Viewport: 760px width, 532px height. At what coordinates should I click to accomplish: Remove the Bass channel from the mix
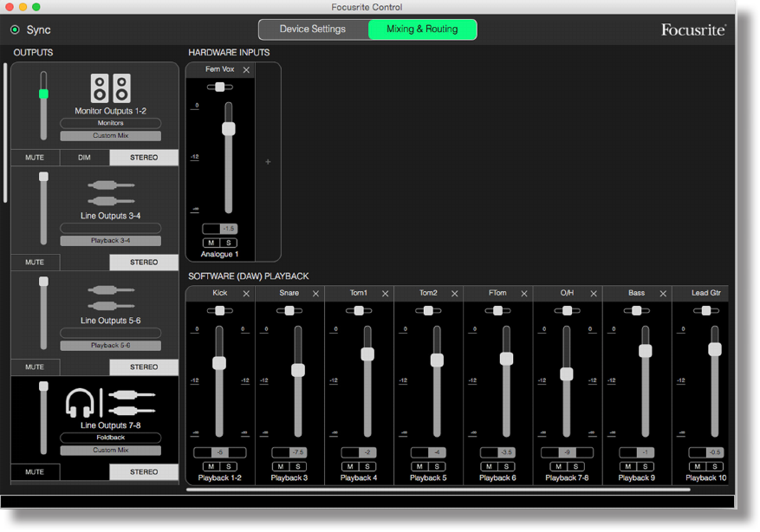click(664, 294)
